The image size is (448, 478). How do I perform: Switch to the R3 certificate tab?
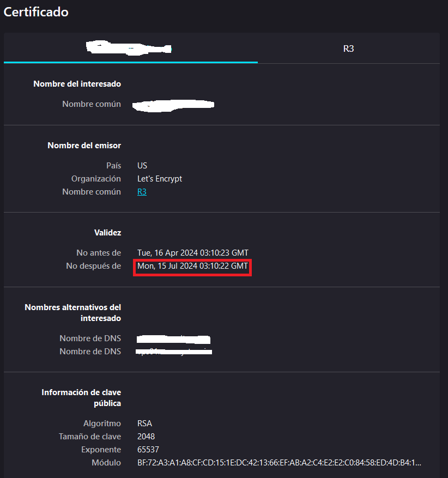pos(348,49)
